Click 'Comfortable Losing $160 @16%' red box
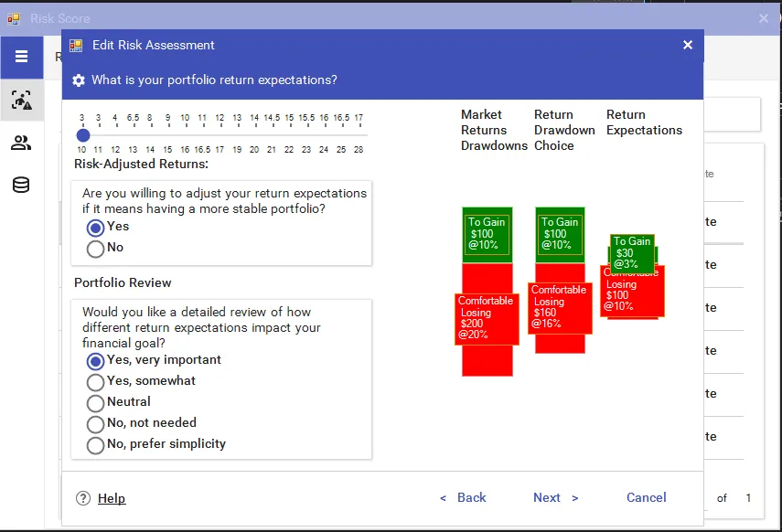 [560, 308]
